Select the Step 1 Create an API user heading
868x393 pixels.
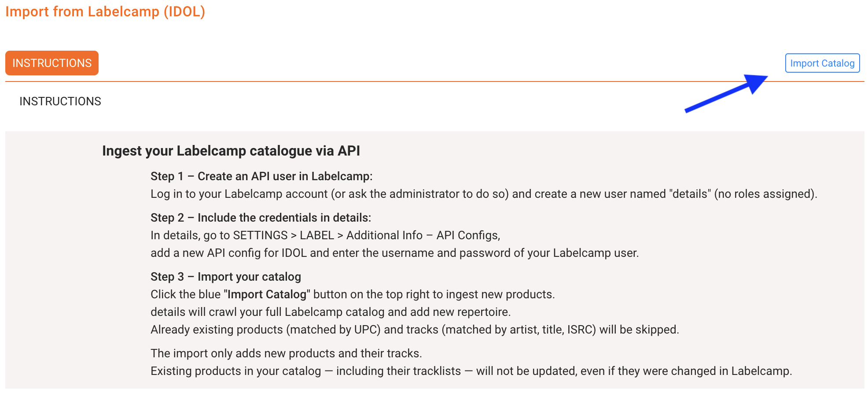(x=261, y=176)
